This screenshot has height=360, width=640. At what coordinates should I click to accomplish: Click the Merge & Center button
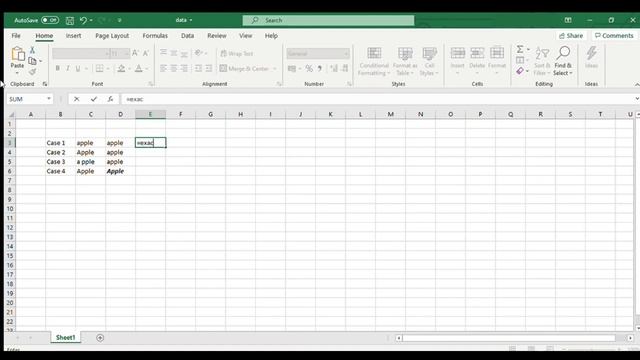coord(244,69)
